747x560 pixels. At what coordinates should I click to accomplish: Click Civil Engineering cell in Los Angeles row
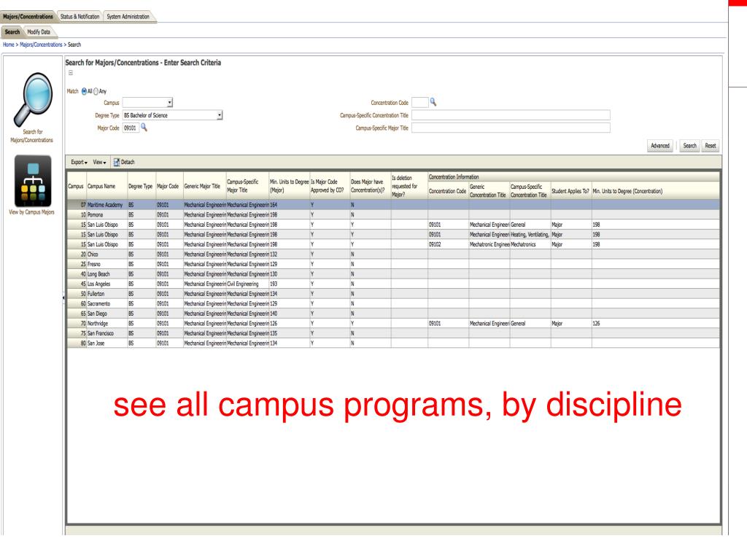(247, 284)
